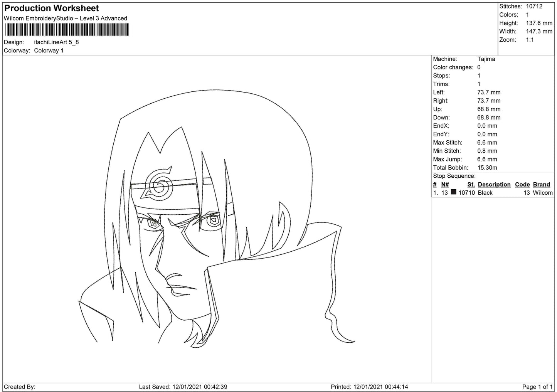Image resolution: width=557 pixels, height=392 pixels.
Task: Click the "N#" column header
Action: tap(445, 185)
